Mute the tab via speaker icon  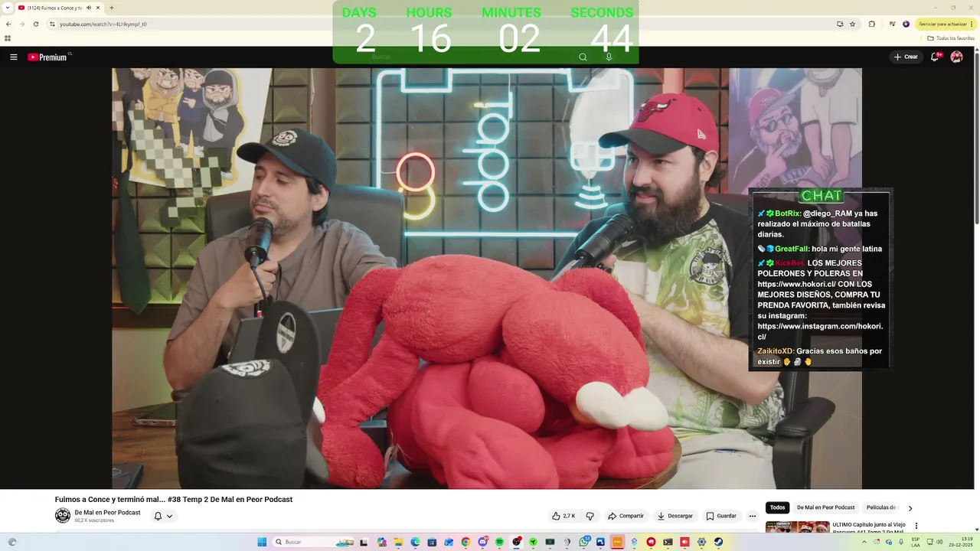(x=89, y=8)
